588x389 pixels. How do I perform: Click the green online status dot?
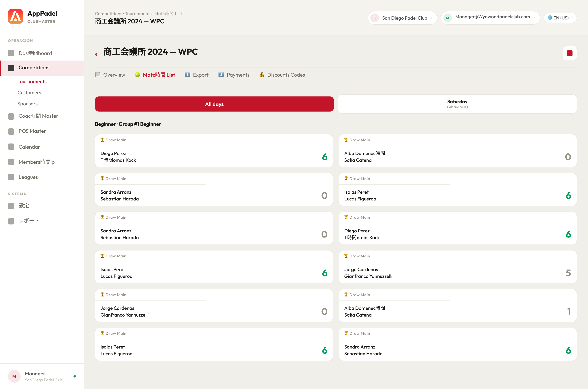(74, 376)
